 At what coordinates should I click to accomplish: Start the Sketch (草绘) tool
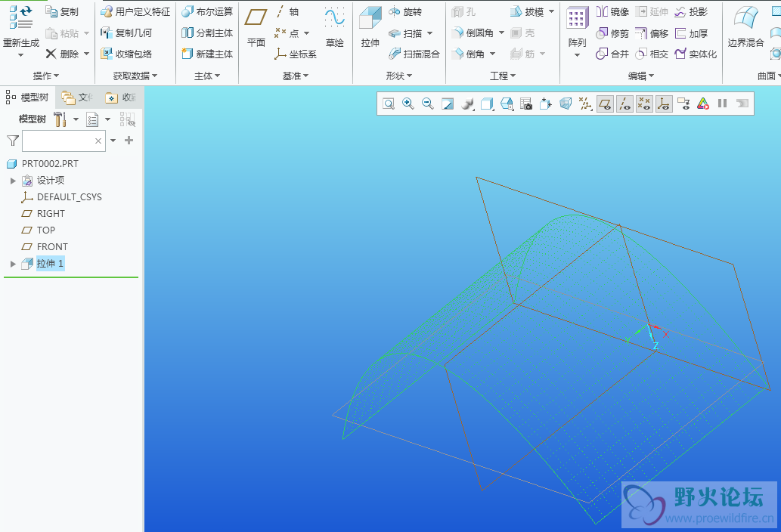(335, 27)
